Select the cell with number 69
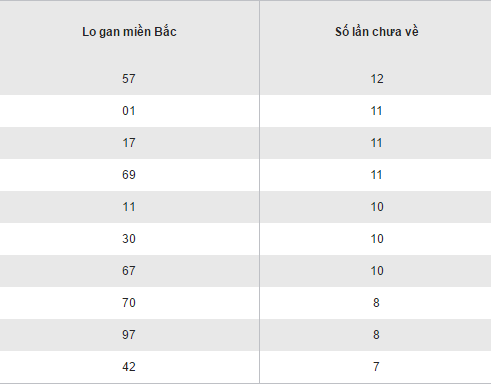491x385 pixels. [x=129, y=175]
